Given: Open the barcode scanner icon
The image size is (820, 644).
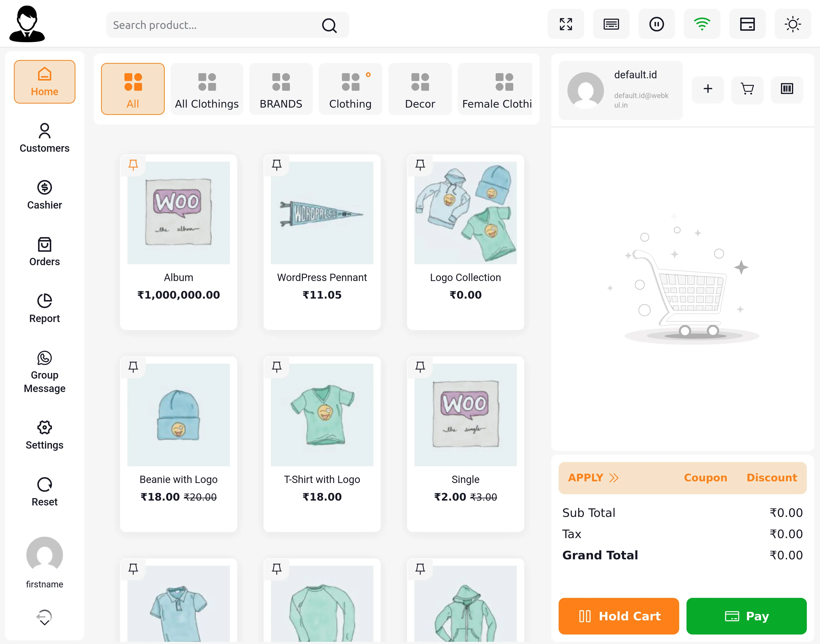Looking at the screenshot, I should click(786, 89).
